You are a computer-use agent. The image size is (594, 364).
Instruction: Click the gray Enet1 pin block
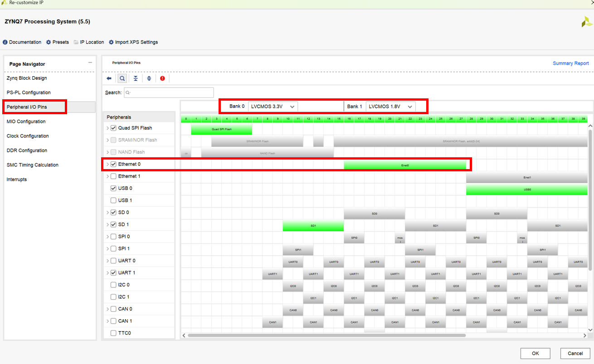(527, 178)
